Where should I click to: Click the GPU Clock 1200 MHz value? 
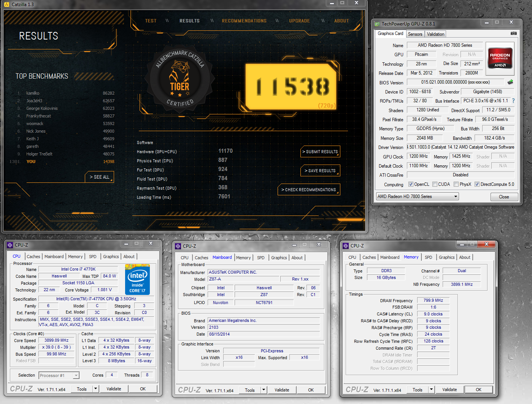pos(418,156)
